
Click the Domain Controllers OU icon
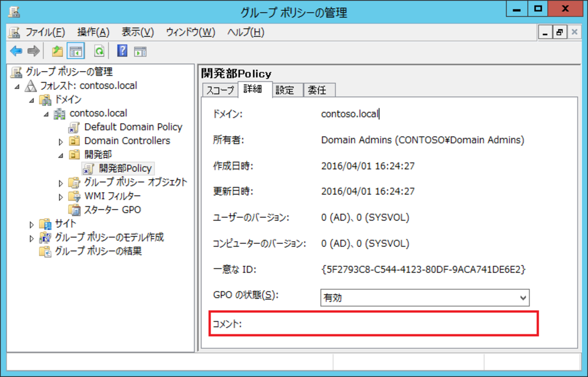click(x=75, y=141)
